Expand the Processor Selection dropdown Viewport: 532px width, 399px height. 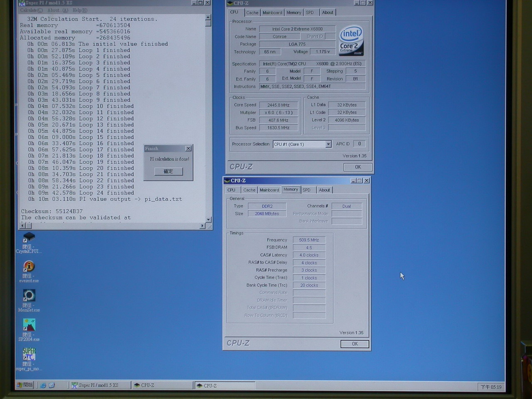pos(328,144)
